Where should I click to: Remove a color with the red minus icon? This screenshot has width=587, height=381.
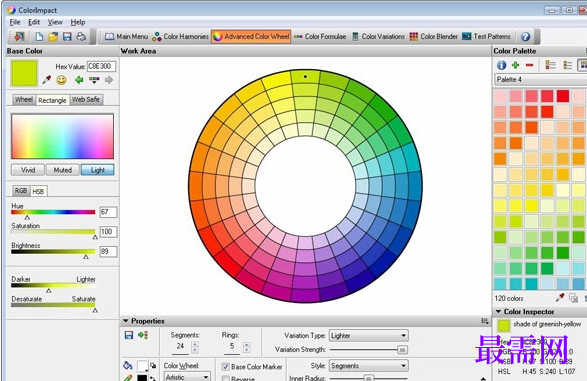(529, 65)
